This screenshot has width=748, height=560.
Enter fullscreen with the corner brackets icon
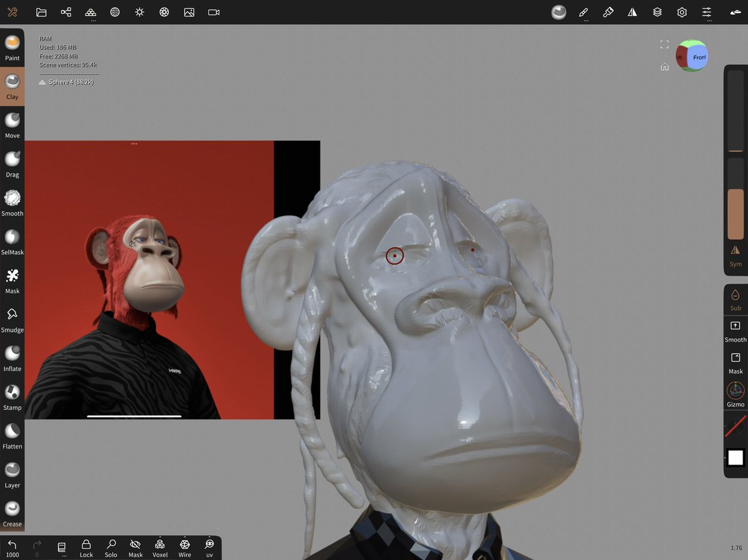[664, 44]
